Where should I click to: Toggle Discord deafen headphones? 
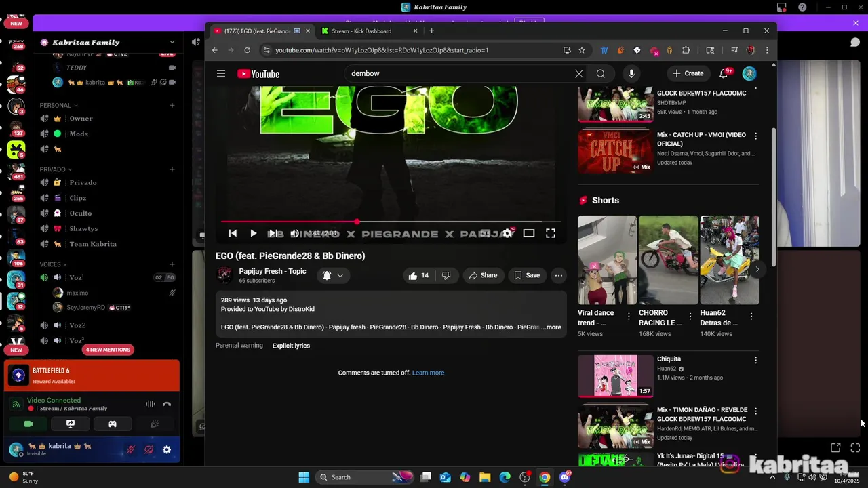[x=149, y=449]
